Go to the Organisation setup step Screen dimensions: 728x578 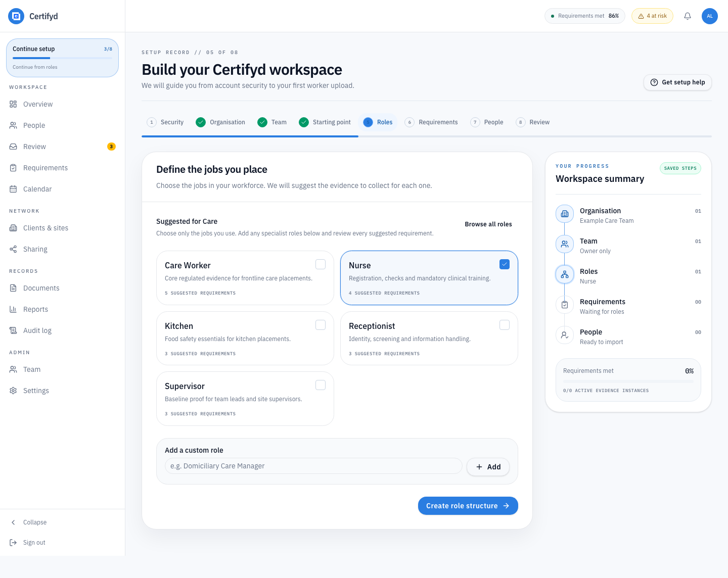[x=220, y=122]
